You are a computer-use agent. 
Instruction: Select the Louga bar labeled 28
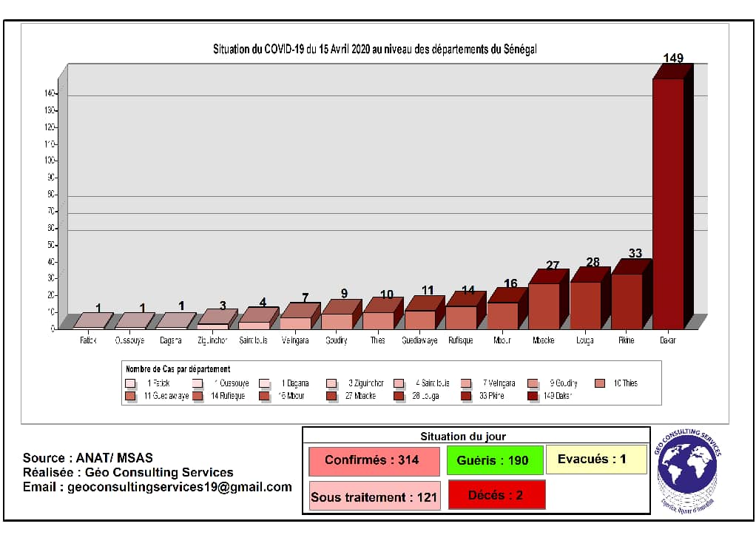[x=585, y=306]
